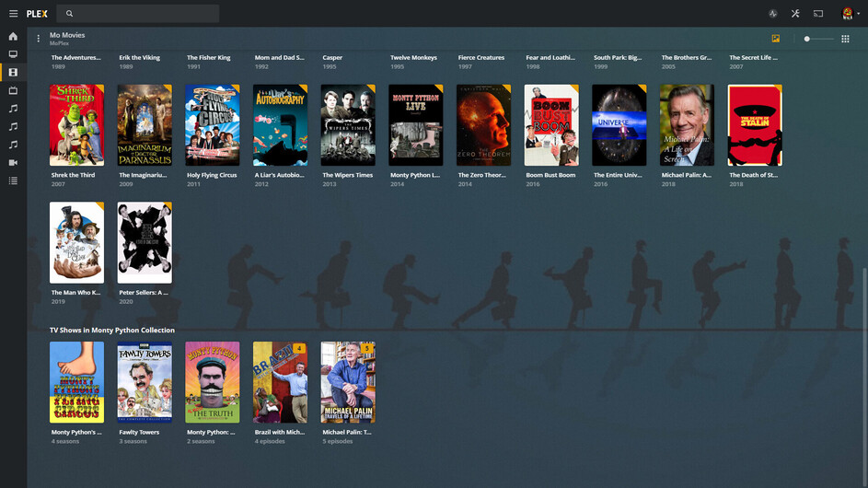Click 'The Death of St...' title text
This screenshot has width=868, height=488.
point(754,175)
